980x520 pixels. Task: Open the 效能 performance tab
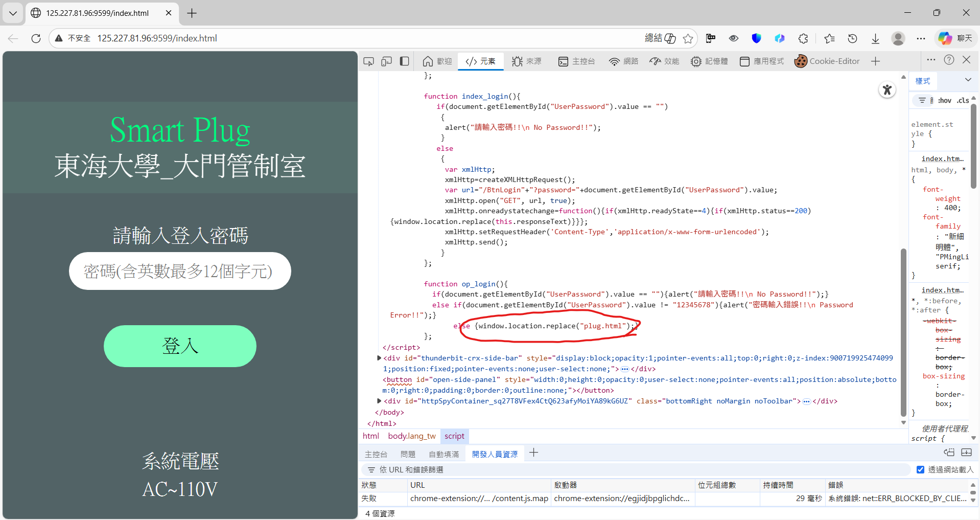(664, 61)
